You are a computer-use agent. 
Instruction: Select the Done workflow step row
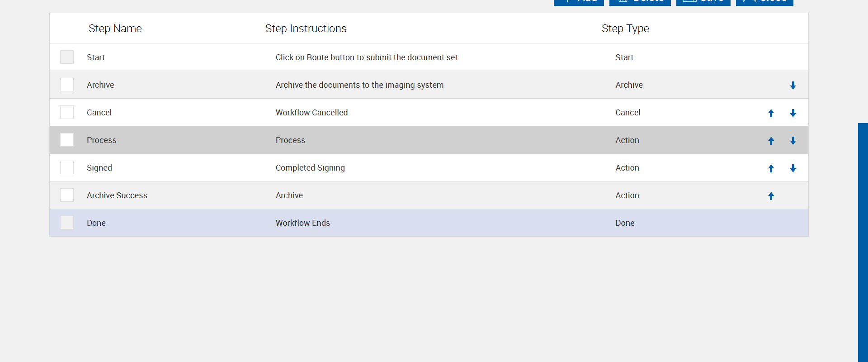point(303,223)
